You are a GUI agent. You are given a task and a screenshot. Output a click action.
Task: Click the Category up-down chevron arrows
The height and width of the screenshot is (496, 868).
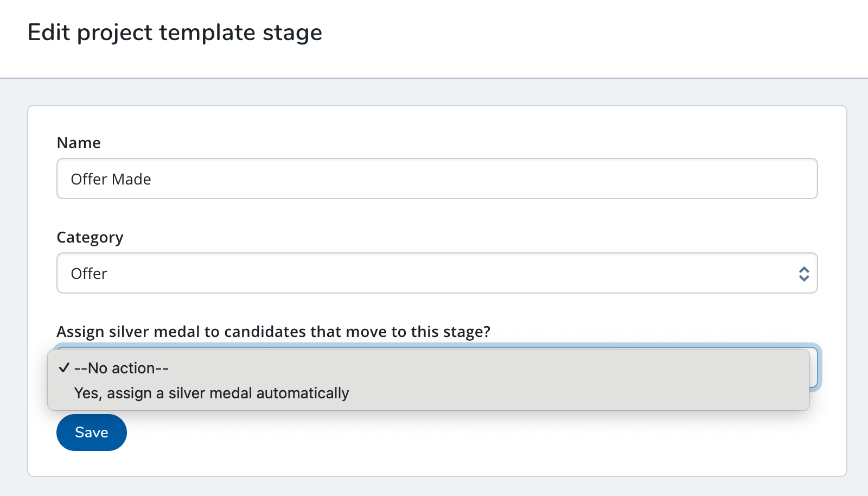(x=803, y=274)
